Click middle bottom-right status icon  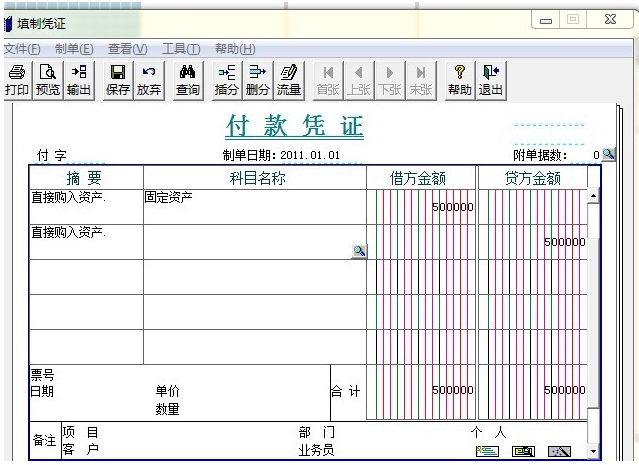[523, 451]
